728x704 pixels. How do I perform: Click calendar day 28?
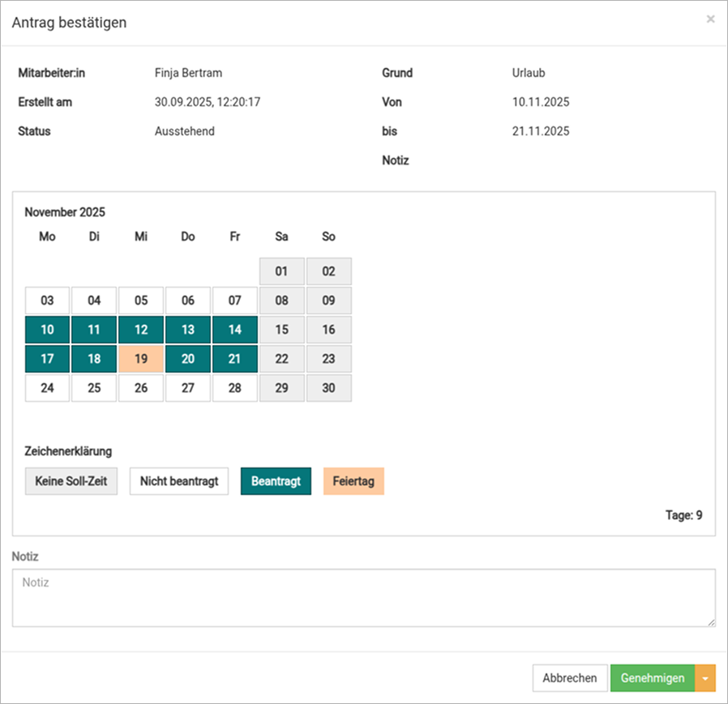click(235, 388)
